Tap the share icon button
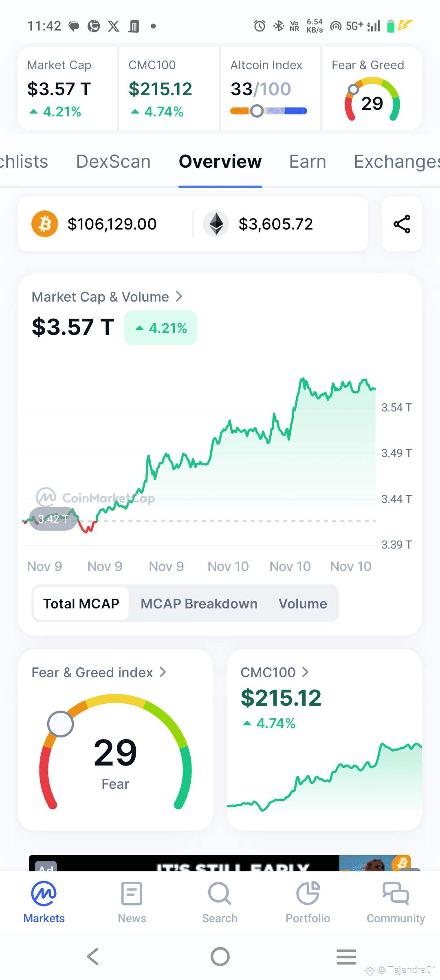The height and width of the screenshot is (980, 440). click(x=402, y=224)
